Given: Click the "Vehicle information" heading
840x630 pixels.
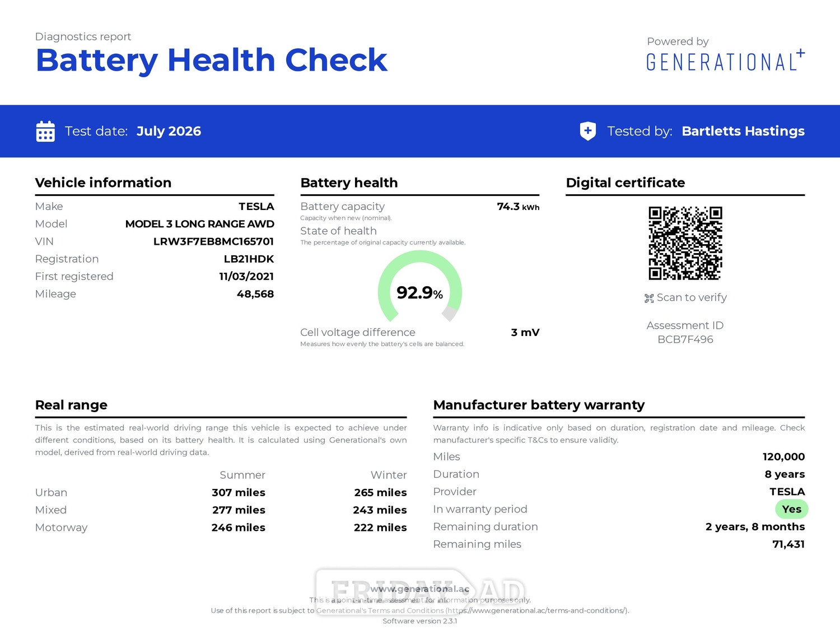Looking at the screenshot, I should tap(103, 183).
